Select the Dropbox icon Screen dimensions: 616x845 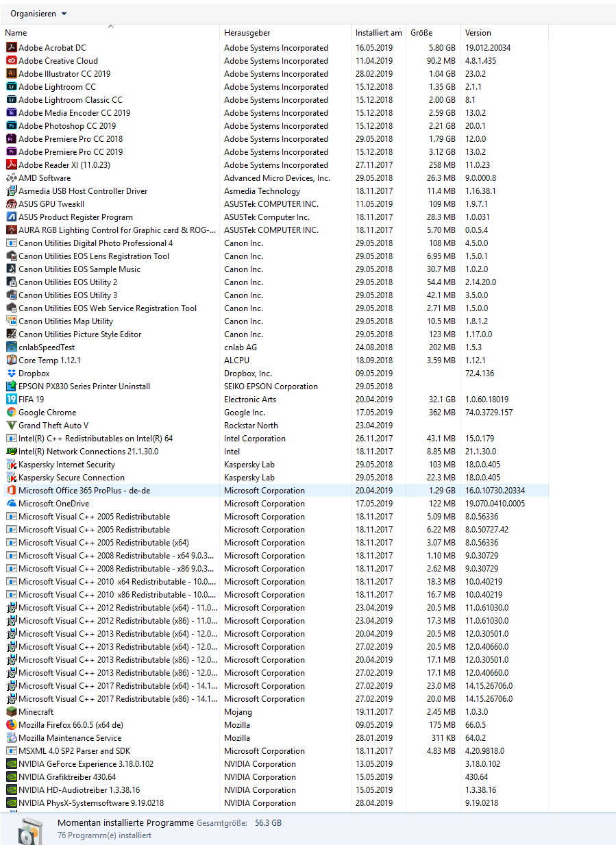click(12, 373)
